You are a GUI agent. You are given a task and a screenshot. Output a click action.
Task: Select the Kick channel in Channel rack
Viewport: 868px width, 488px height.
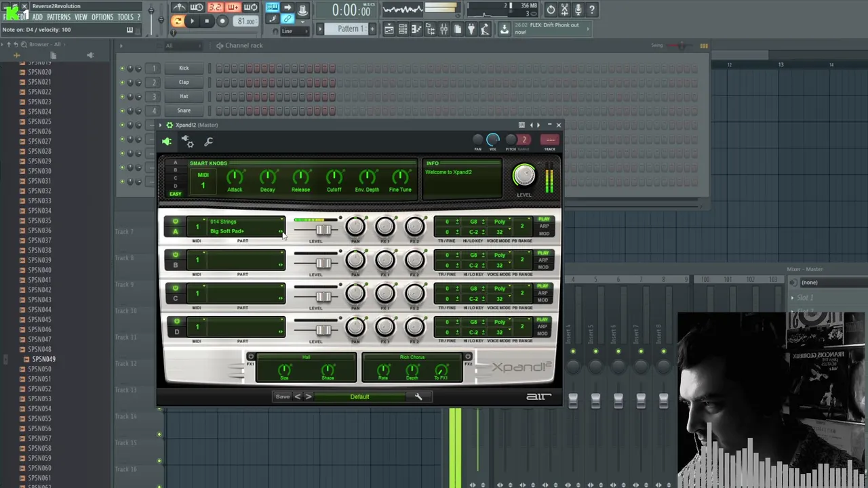184,68
